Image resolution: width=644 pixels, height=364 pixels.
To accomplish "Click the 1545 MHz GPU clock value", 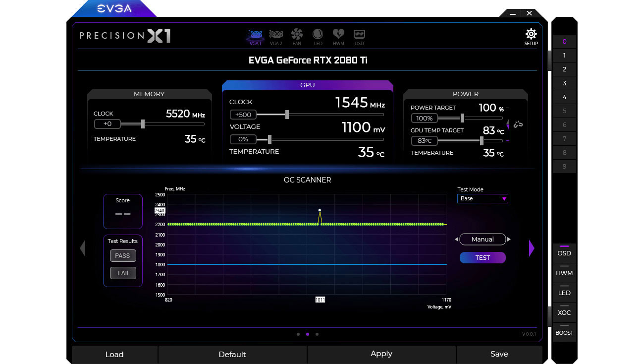I will point(360,103).
